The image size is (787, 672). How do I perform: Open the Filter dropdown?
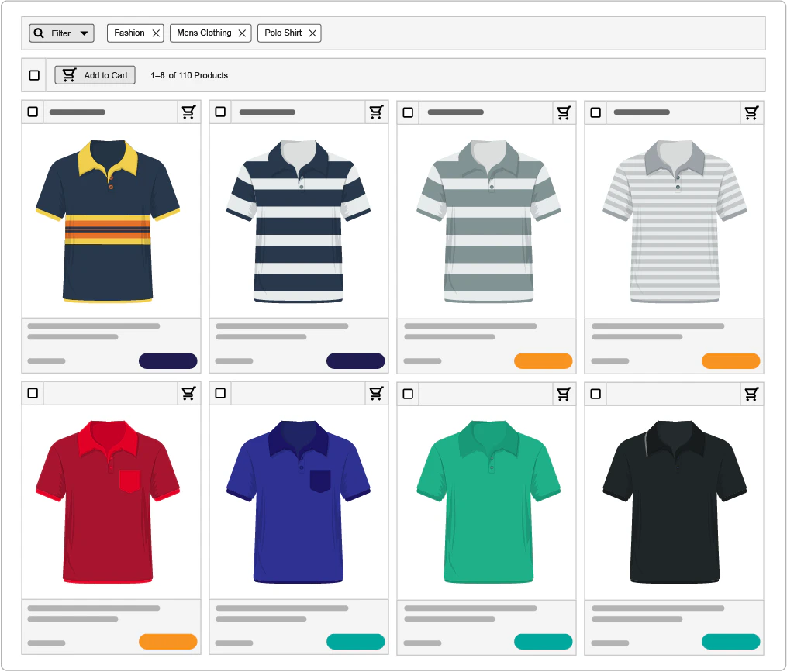[x=83, y=33]
